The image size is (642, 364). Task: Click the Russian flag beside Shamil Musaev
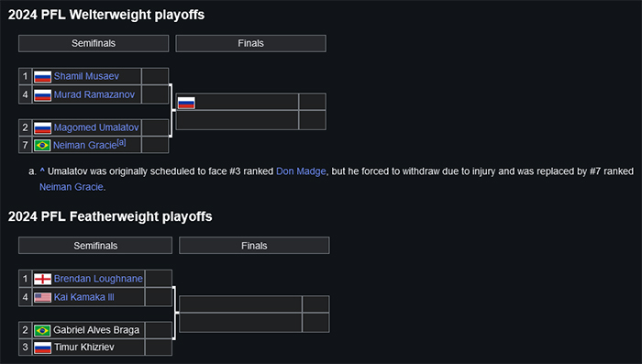42,77
